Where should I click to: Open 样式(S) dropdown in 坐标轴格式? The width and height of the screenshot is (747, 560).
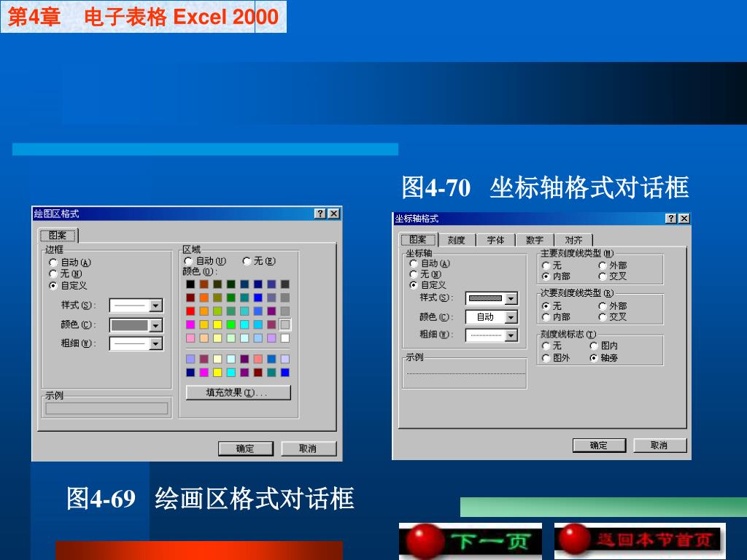point(511,298)
